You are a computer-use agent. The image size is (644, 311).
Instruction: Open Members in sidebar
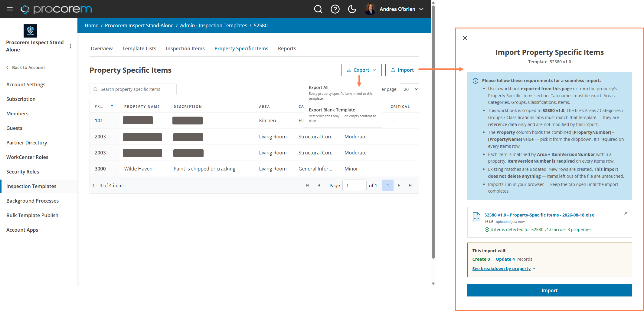[18, 114]
